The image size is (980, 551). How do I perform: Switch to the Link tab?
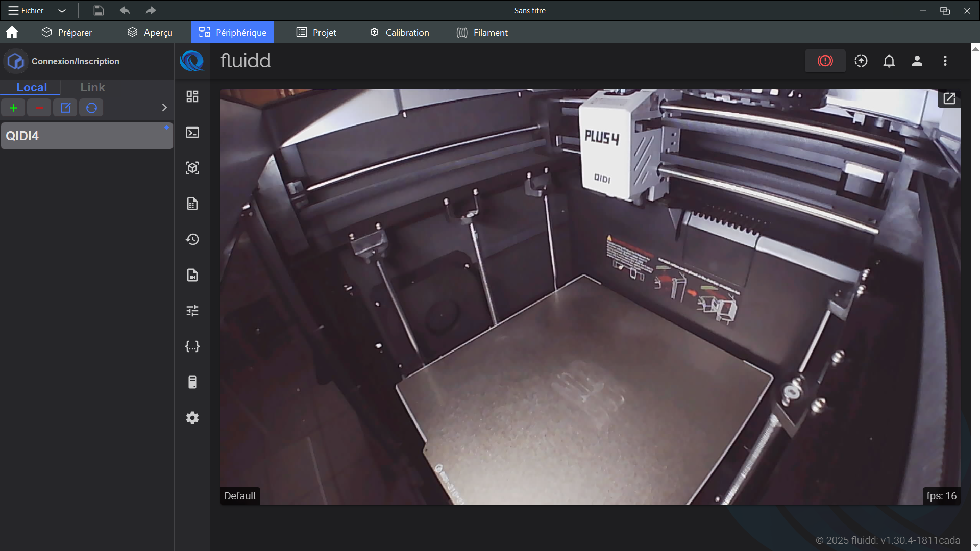pyautogui.click(x=92, y=87)
